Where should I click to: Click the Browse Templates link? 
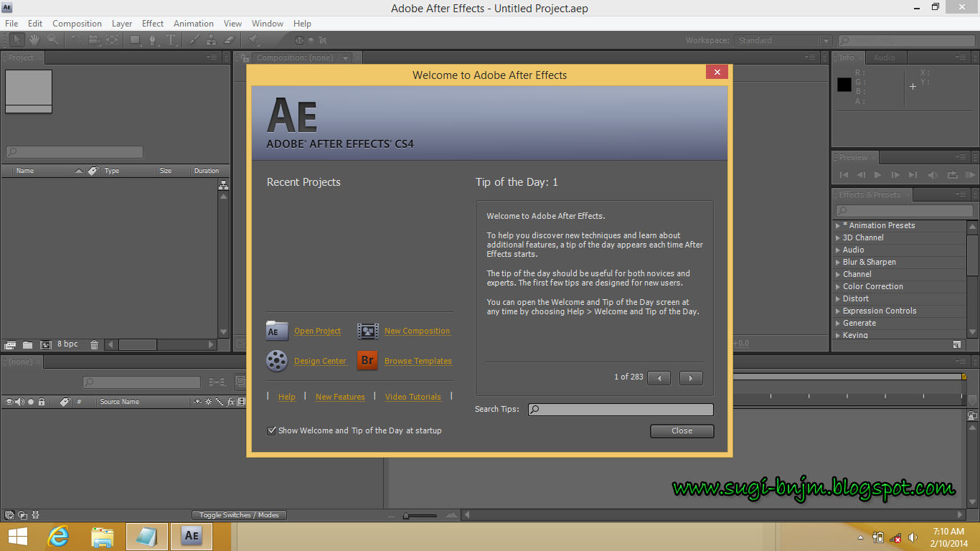tap(418, 361)
